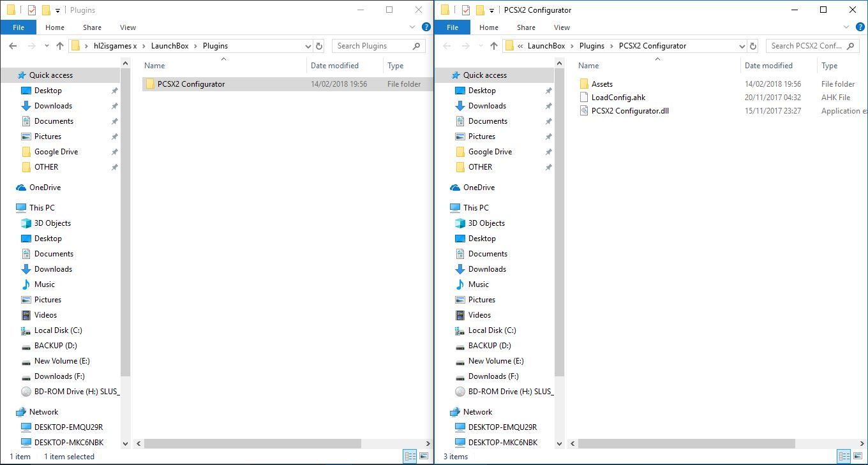Open DESKTOP-MKC6NBK in PCSX2 Configurator sidebar

(x=502, y=443)
